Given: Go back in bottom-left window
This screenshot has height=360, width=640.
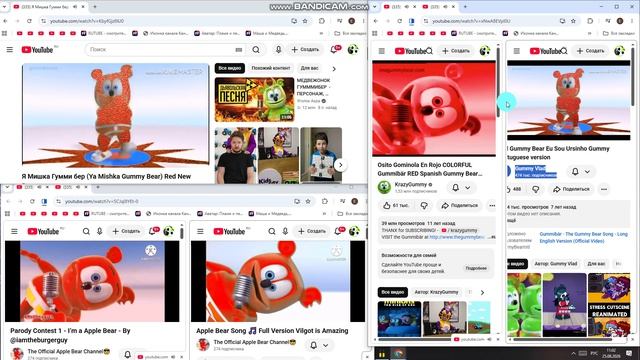Looking at the screenshot, I should click(x=8, y=201).
